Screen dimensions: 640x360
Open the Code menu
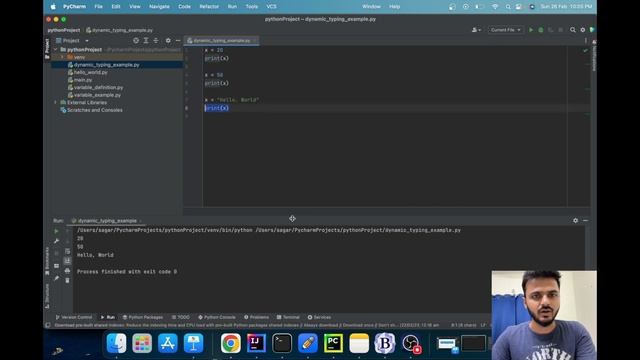(184, 7)
